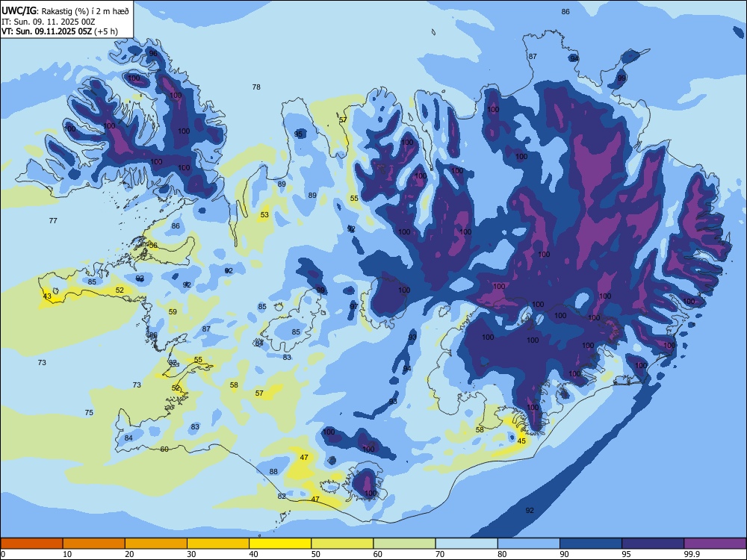Click the humidity value 97 near Hofsjökull
Image resolution: width=747 pixels, height=560 pixels.
pos(353,306)
